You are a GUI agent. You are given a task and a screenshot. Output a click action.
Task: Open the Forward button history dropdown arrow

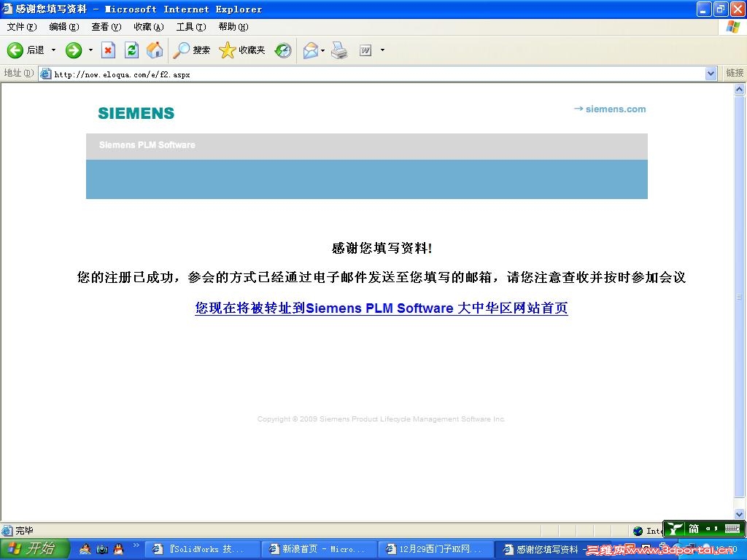tap(90, 50)
